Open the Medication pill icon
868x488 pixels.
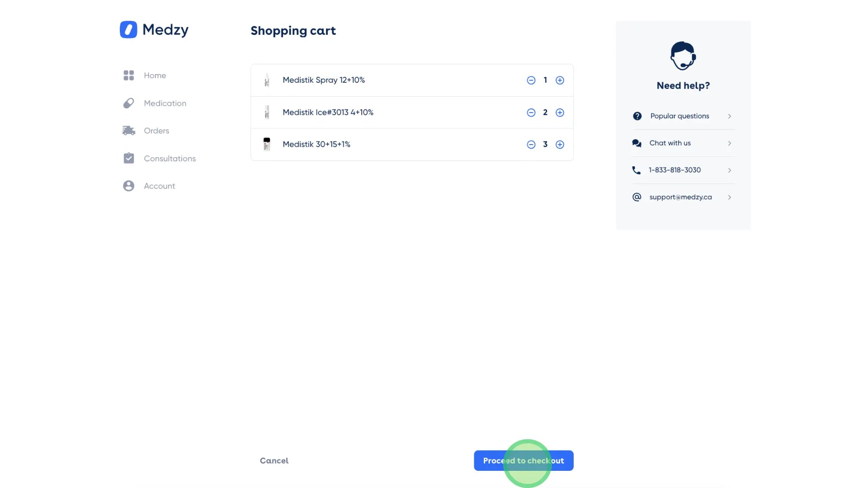coord(128,103)
